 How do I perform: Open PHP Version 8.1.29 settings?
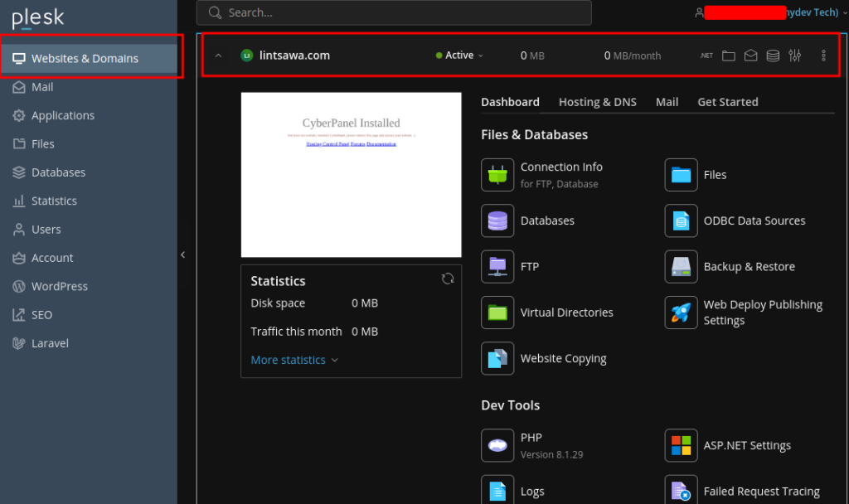point(532,445)
